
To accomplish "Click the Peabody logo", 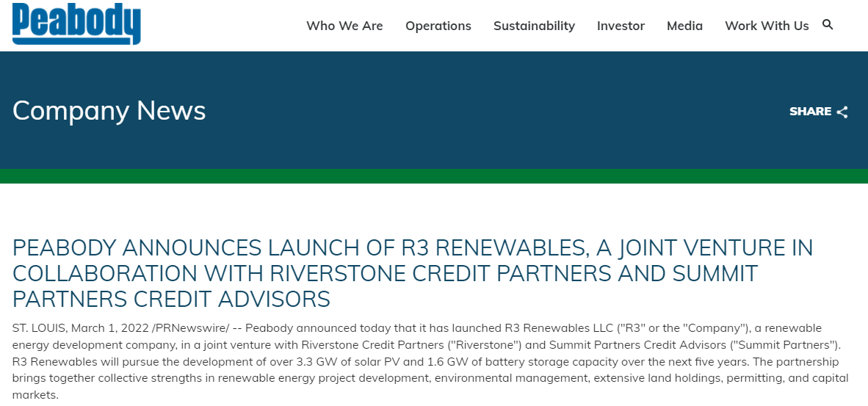I will point(76,23).
